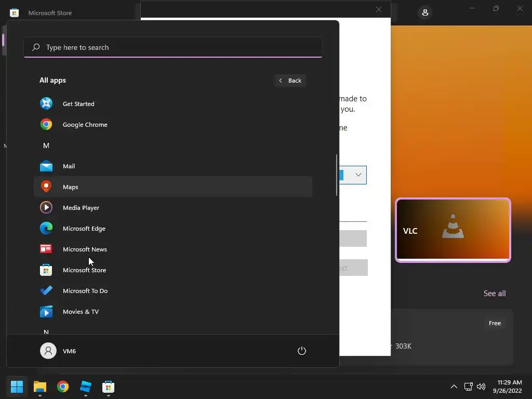Click the All apps scrollbar thumb

coord(337,175)
